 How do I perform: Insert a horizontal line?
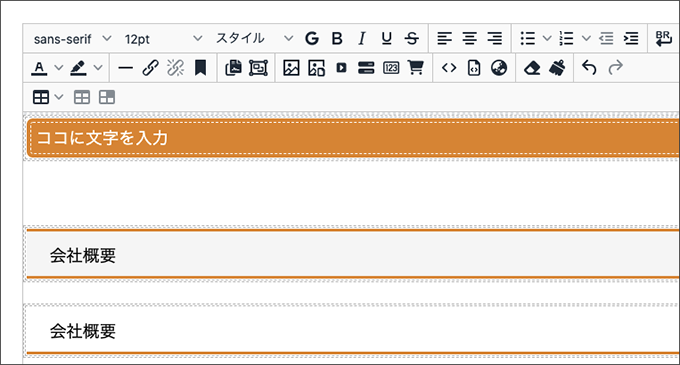click(x=125, y=68)
